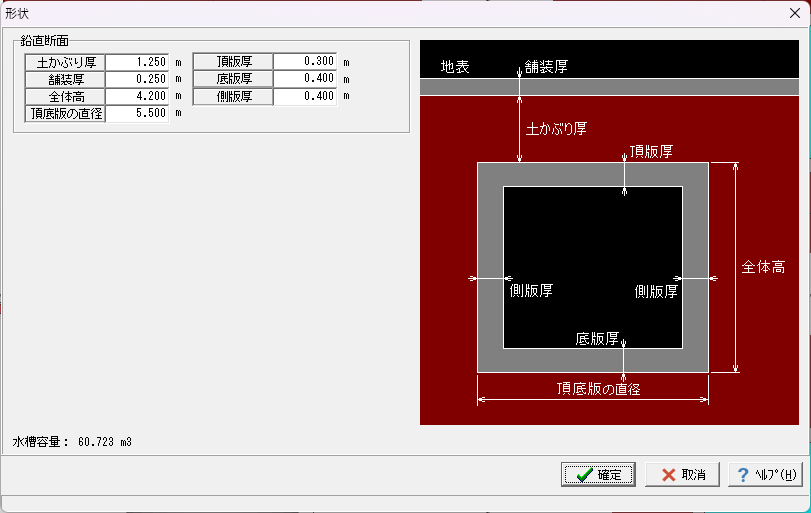The width and height of the screenshot is (811, 513).
Task: Click the 全体高 annotation in diagram
Action: tap(763, 267)
